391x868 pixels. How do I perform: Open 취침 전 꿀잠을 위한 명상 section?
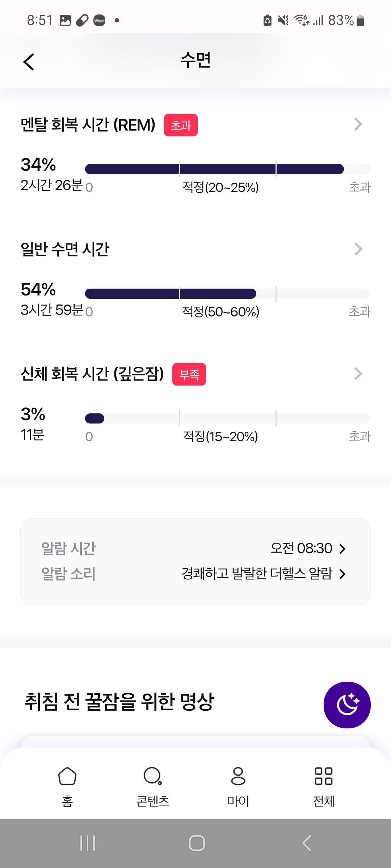(119, 702)
